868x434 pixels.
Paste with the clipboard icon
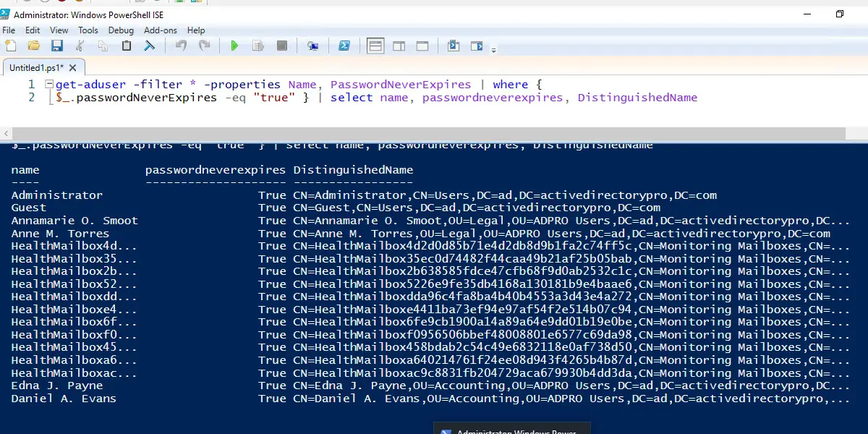[x=127, y=46]
